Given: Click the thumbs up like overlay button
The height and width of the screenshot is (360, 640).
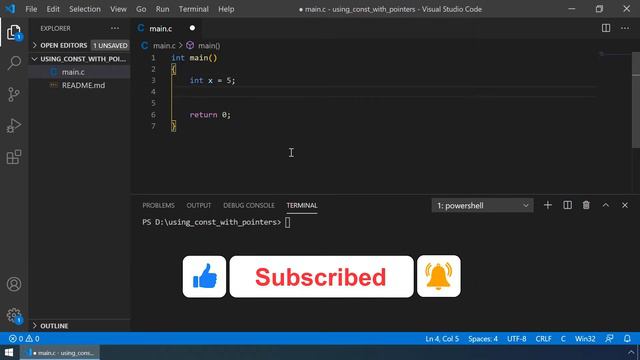Looking at the screenshot, I should 204,277.
